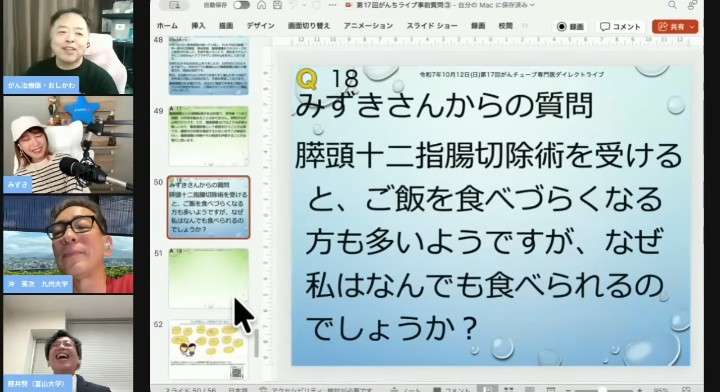Select the 富山大学 participant video at bottom
720x392 pixels.
68,344
